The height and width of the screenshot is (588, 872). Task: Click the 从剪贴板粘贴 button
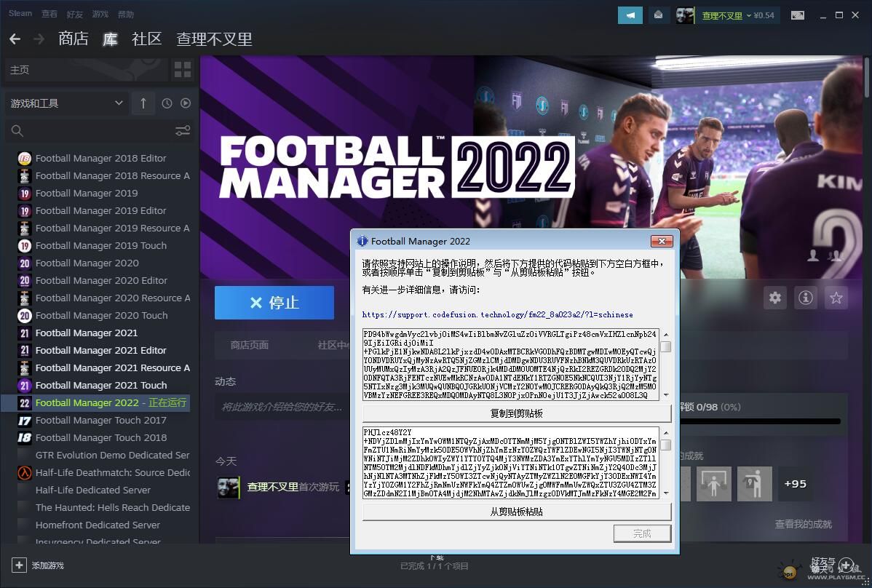pyautogui.click(x=517, y=512)
